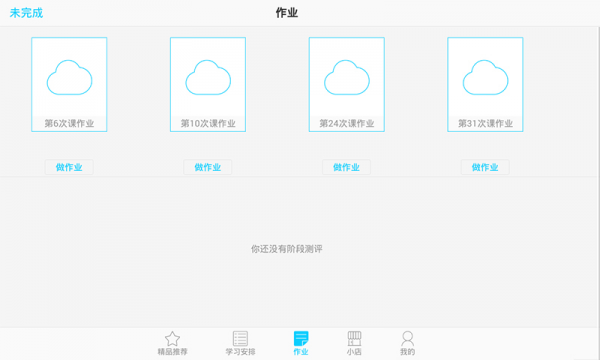The image size is (600, 360).
Task: Select the 第10次课作业 label
Action: point(208,123)
